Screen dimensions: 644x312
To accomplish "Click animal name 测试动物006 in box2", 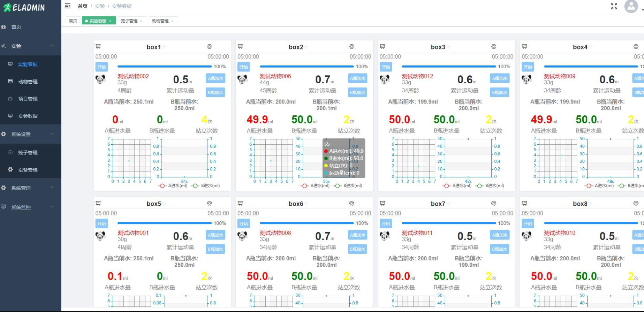I will click(x=275, y=76).
